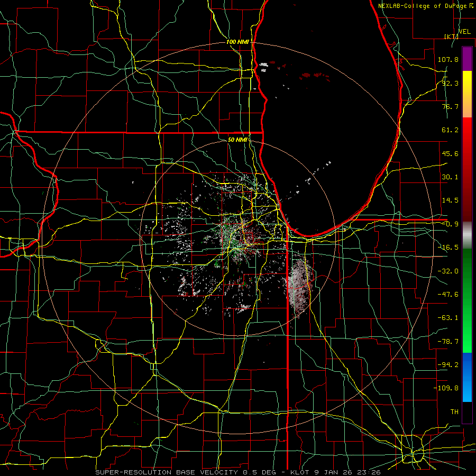Click the "VEL" legend title
Image resolution: width=476 pixels, height=476 pixels.
(x=464, y=32)
